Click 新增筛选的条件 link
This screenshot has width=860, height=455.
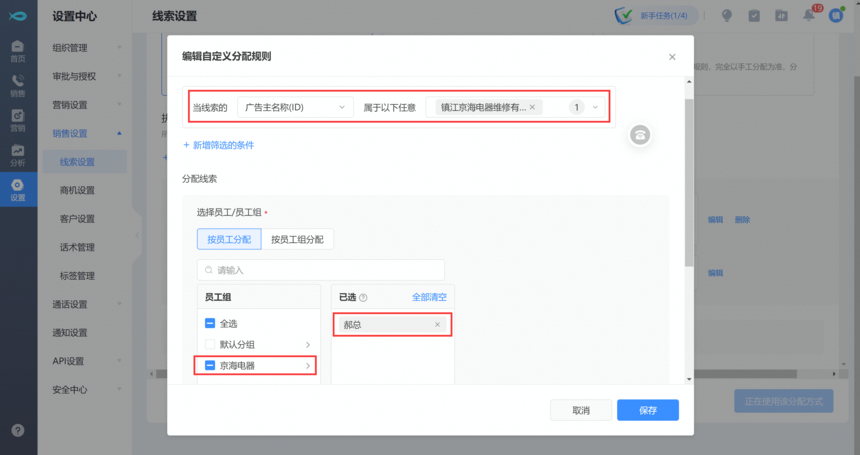point(218,145)
